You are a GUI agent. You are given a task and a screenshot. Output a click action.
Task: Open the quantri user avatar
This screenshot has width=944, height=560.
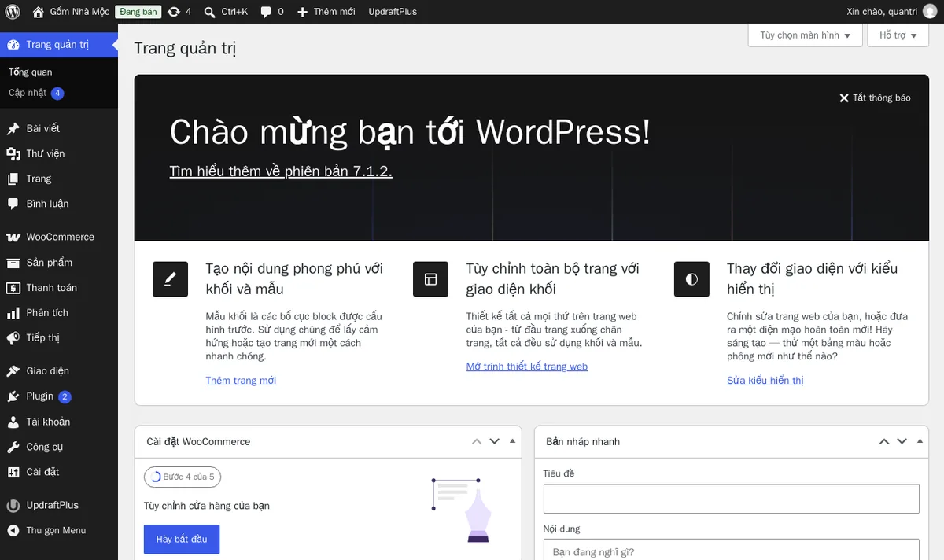pyautogui.click(x=930, y=12)
